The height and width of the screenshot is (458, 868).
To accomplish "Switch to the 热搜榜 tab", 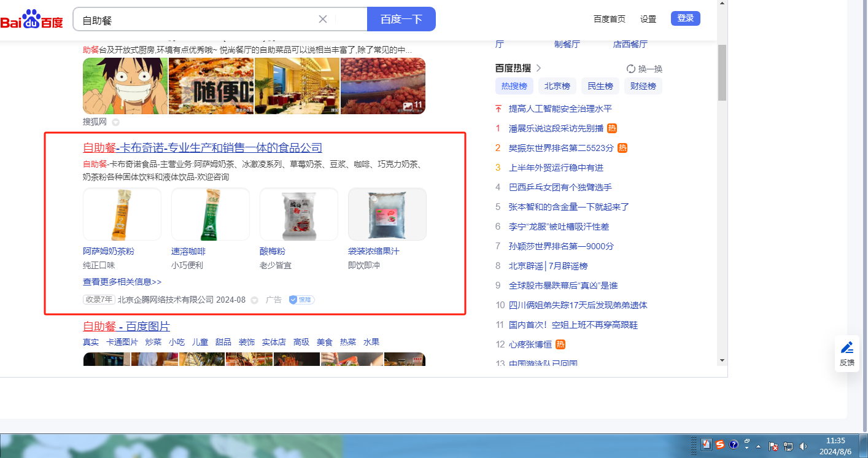I will click(x=514, y=86).
